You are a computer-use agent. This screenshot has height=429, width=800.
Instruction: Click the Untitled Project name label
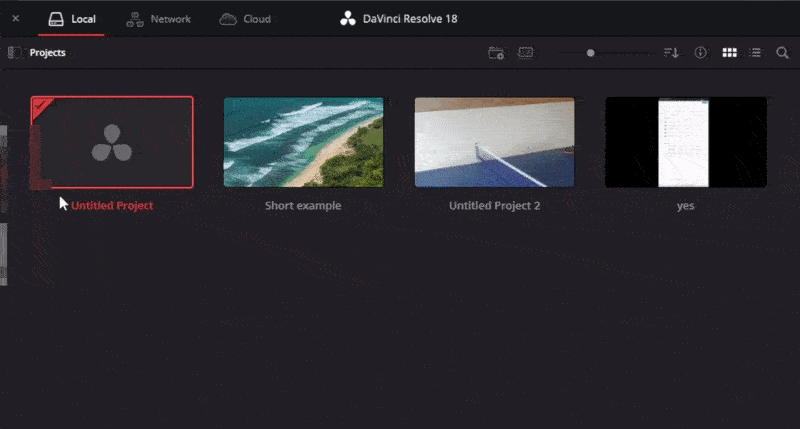point(112,206)
